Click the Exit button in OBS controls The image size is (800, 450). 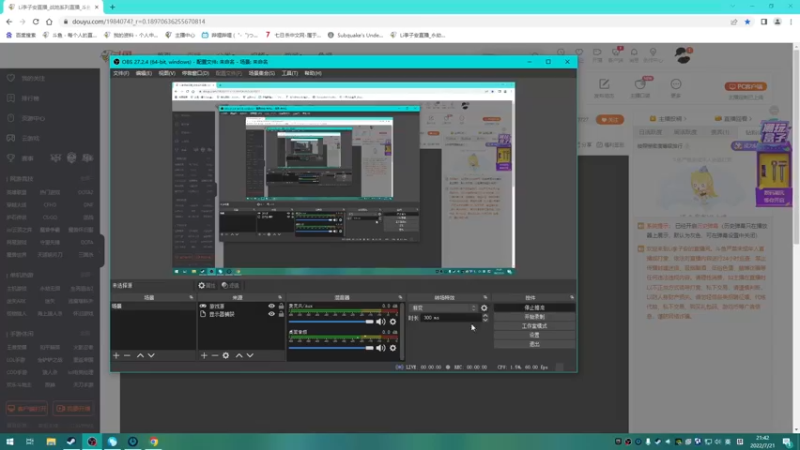534,344
